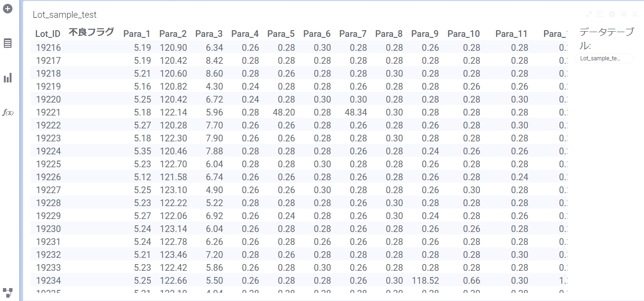Viewport: 644px width, 301px height.
Task: Close the Lot_sample_test visualization
Action: [x=635, y=14]
